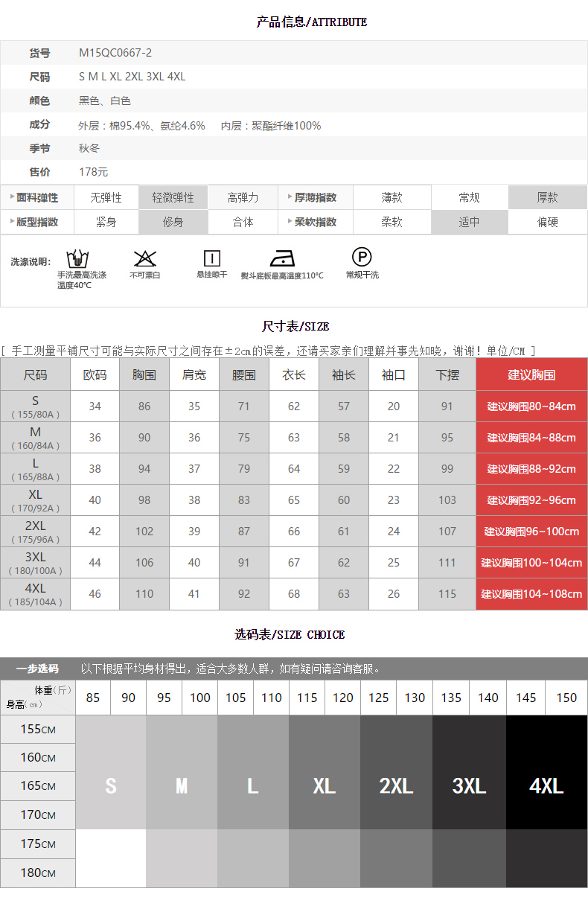Screen dimensions: 588x906
Task: Click the arrow beside 面料弹性
Action: coord(13,197)
